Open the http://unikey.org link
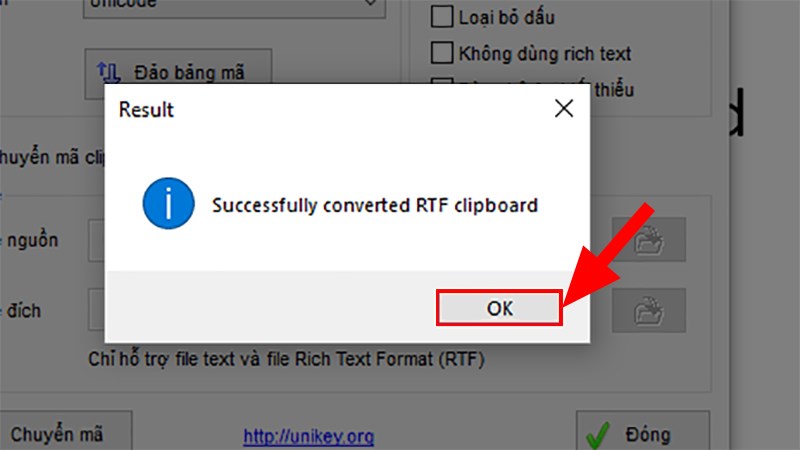 [x=308, y=436]
